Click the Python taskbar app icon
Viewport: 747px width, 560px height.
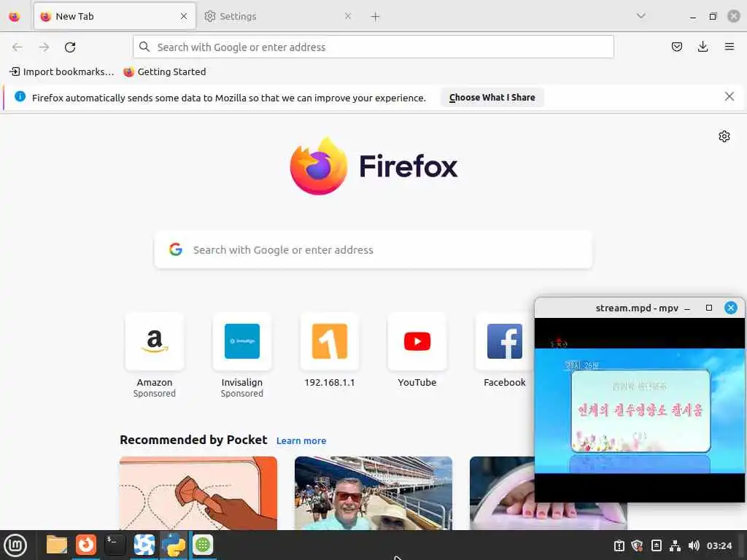pos(174,545)
